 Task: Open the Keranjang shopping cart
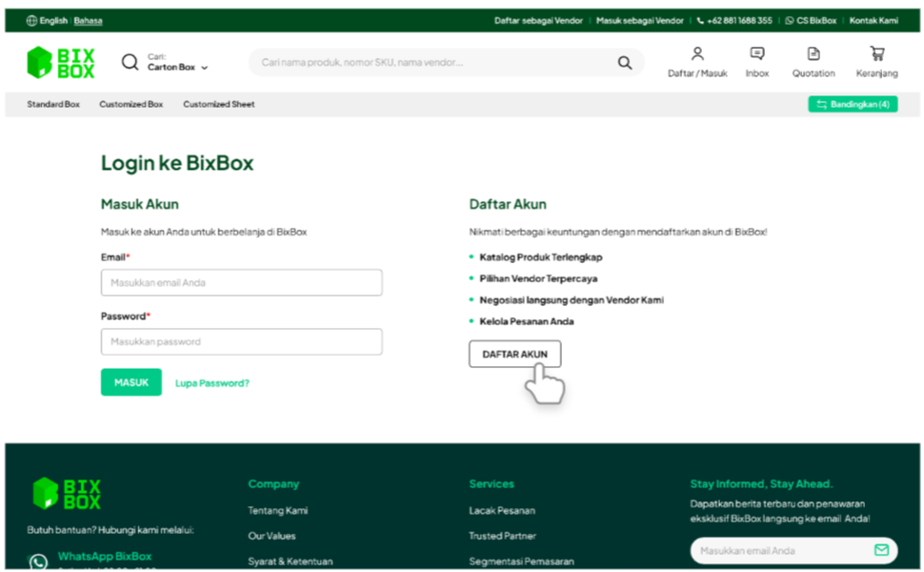(876, 54)
